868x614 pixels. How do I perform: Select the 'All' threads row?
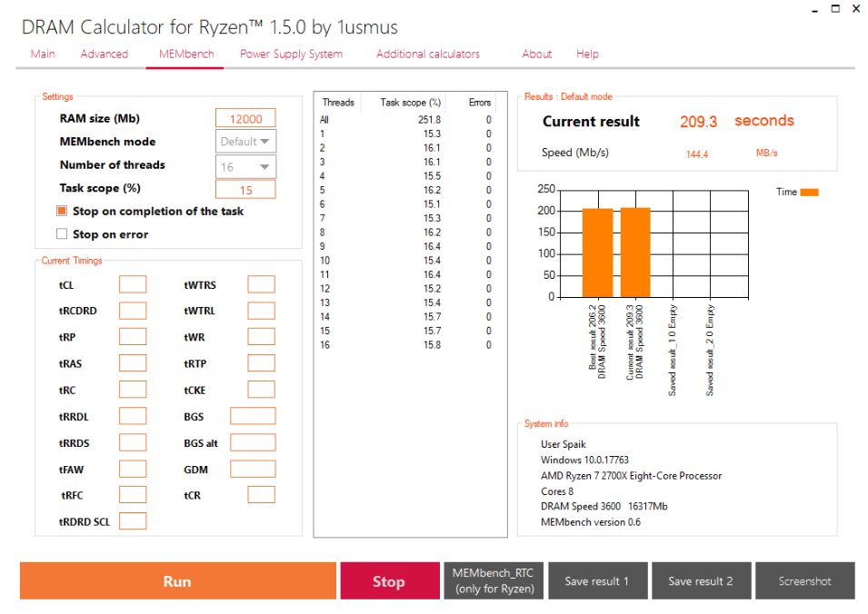(405, 120)
